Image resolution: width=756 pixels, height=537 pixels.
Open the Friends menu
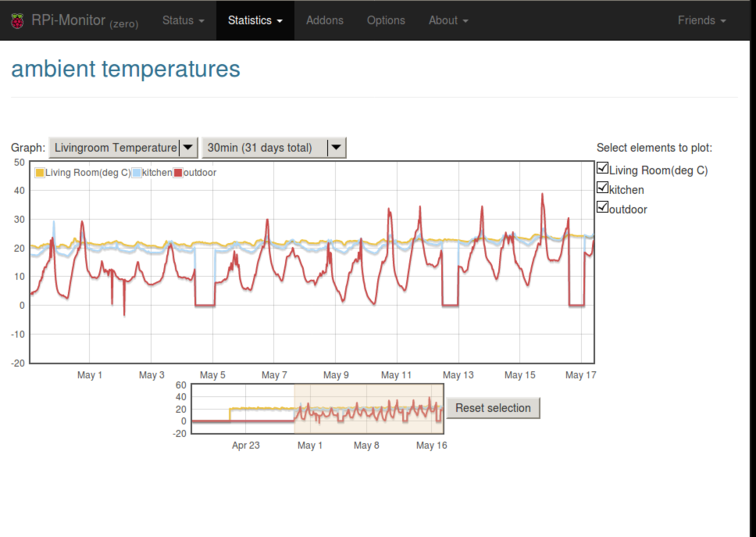pos(702,20)
